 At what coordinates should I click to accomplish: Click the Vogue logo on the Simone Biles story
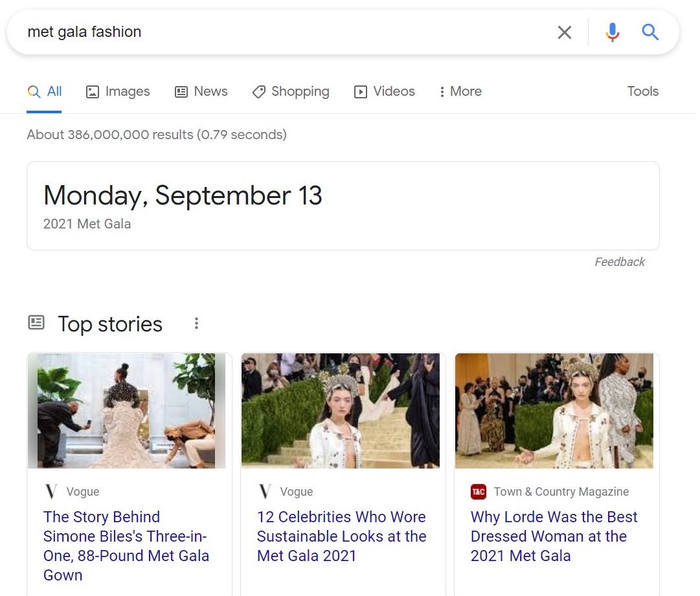point(51,492)
